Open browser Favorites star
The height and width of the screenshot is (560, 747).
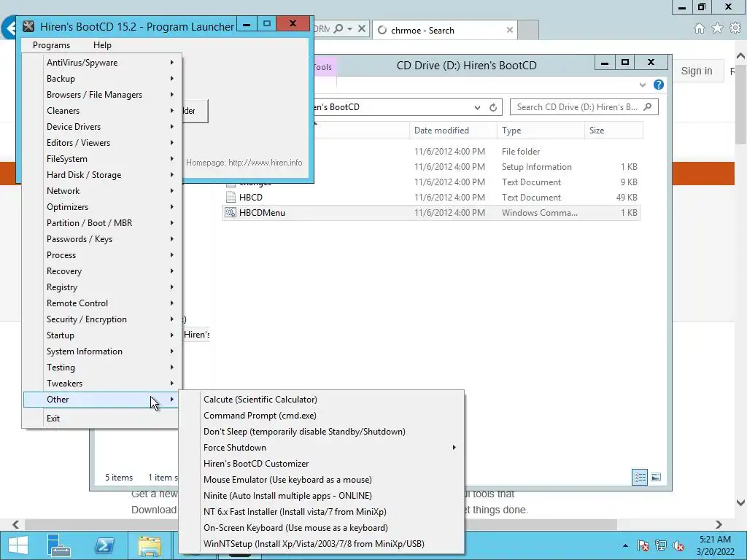(x=717, y=28)
